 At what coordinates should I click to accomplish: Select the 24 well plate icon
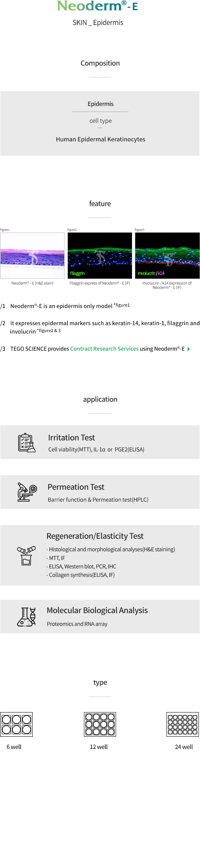click(x=183, y=724)
